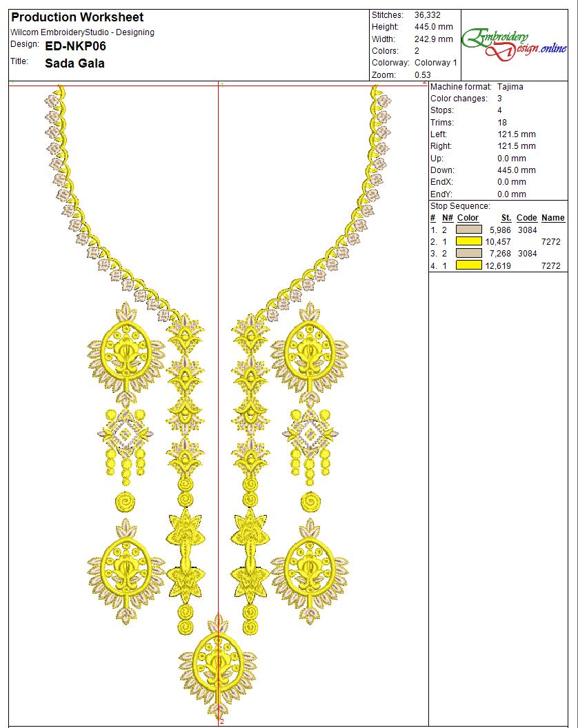This screenshot has width=578, height=728.
Task: Click the beige swatch in stop row 1
Action: point(469,230)
